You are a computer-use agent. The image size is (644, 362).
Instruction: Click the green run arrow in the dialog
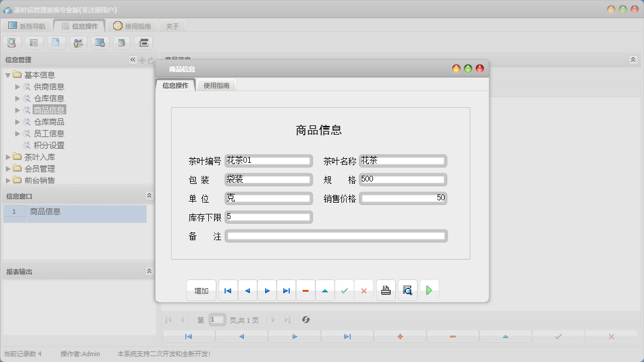tap(429, 290)
